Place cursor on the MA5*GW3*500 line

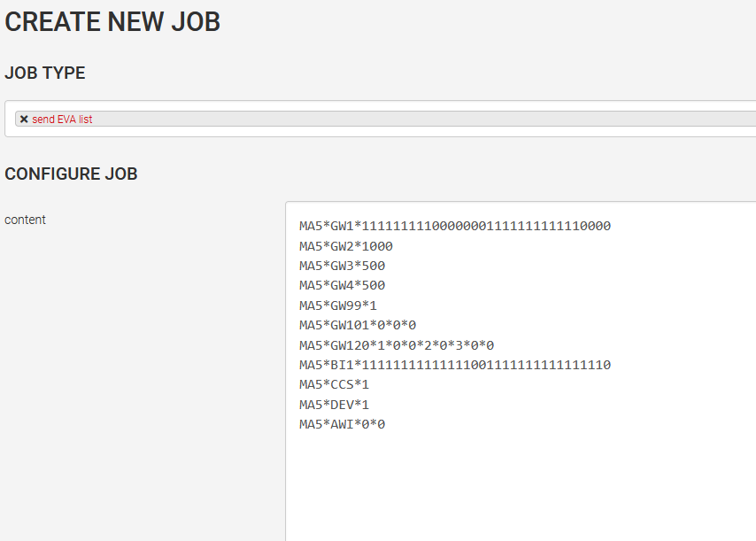point(342,266)
